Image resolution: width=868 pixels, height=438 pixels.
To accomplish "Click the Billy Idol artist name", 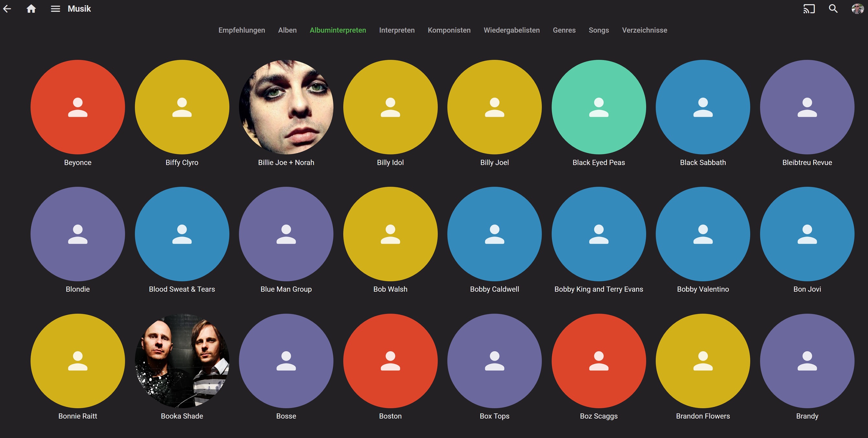I will [390, 162].
